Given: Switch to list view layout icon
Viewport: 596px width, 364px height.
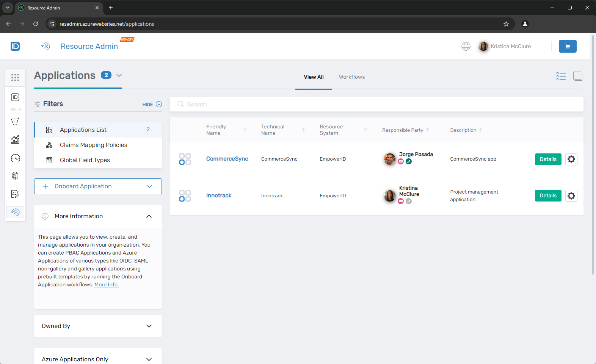Looking at the screenshot, I should point(561,76).
